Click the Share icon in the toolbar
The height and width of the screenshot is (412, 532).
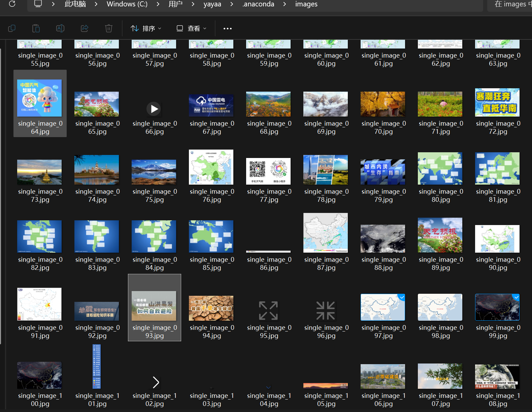coord(85,28)
